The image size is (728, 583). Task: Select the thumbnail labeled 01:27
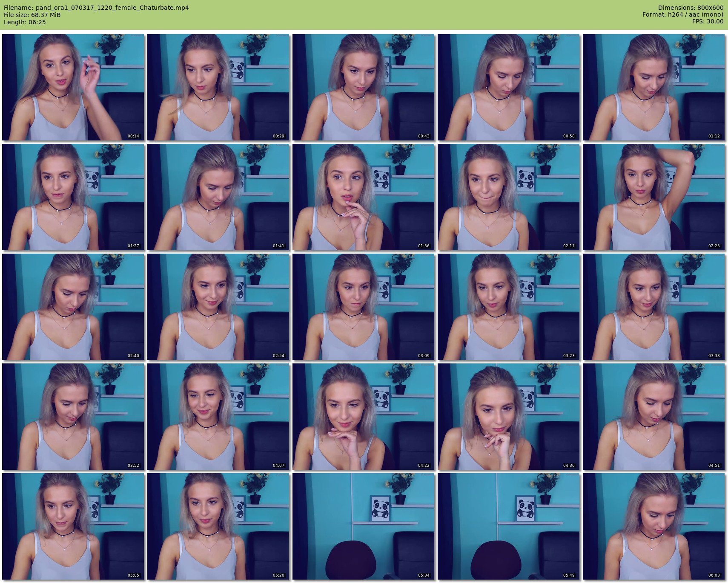[73, 197]
